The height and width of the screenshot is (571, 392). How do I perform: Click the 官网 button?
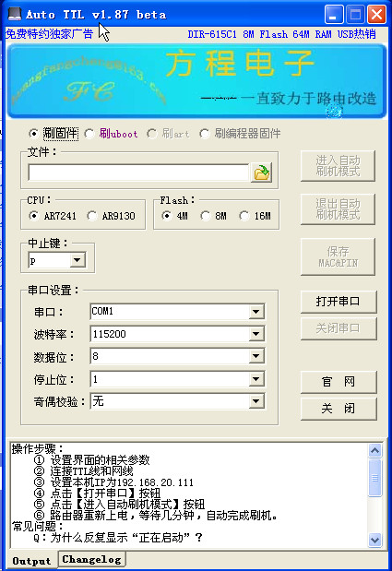(x=339, y=382)
